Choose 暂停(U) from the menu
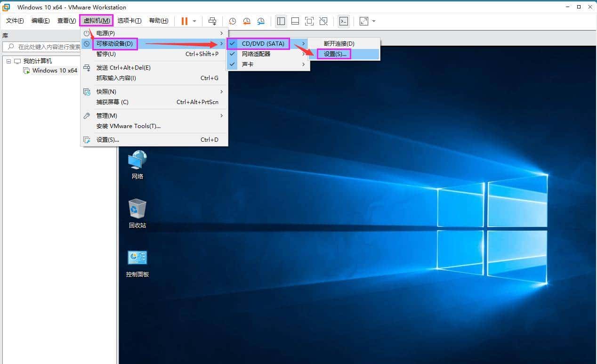This screenshot has width=597, height=364. click(154, 54)
